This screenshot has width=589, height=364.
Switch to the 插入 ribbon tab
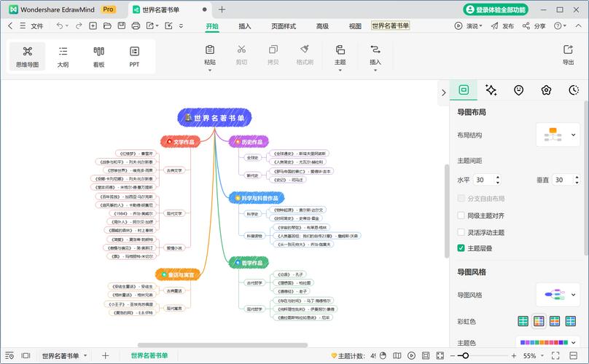(245, 26)
